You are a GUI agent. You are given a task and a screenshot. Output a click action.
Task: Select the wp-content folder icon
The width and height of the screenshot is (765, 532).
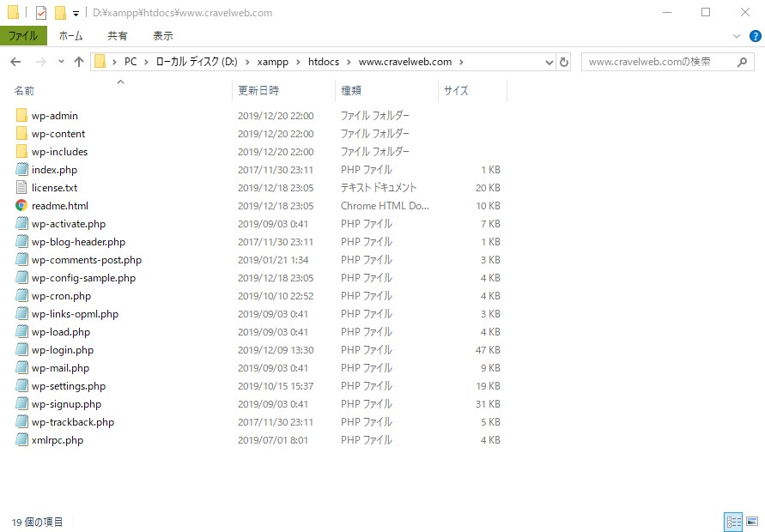tap(21, 134)
